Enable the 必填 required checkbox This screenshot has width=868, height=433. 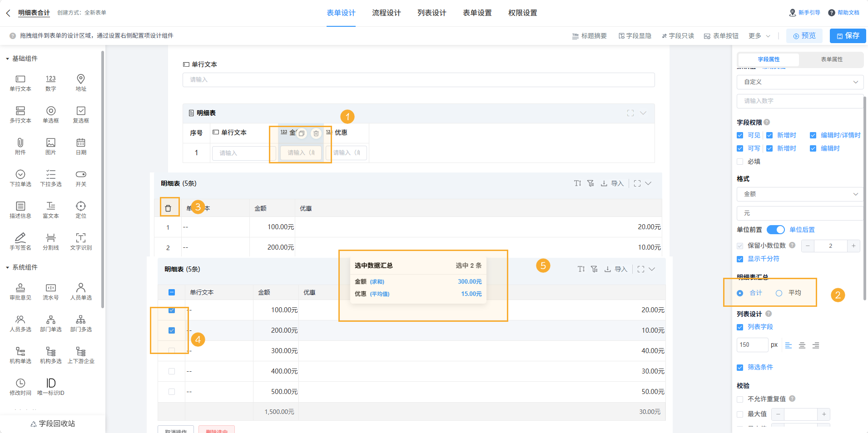740,162
